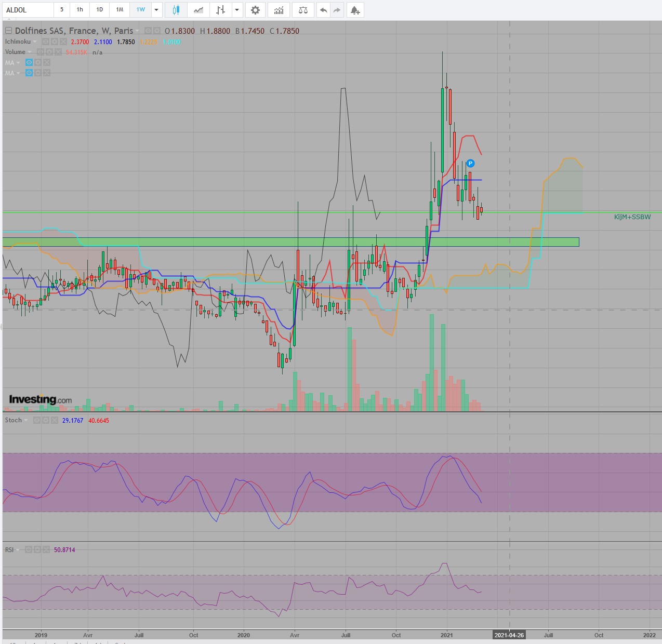This screenshot has height=644, width=662.
Task: Click the compare symbols scales icon
Action: pos(303,10)
